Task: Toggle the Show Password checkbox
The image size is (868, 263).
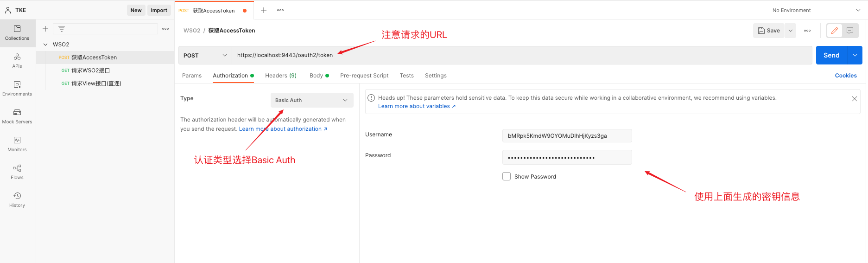Action: click(x=507, y=176)
